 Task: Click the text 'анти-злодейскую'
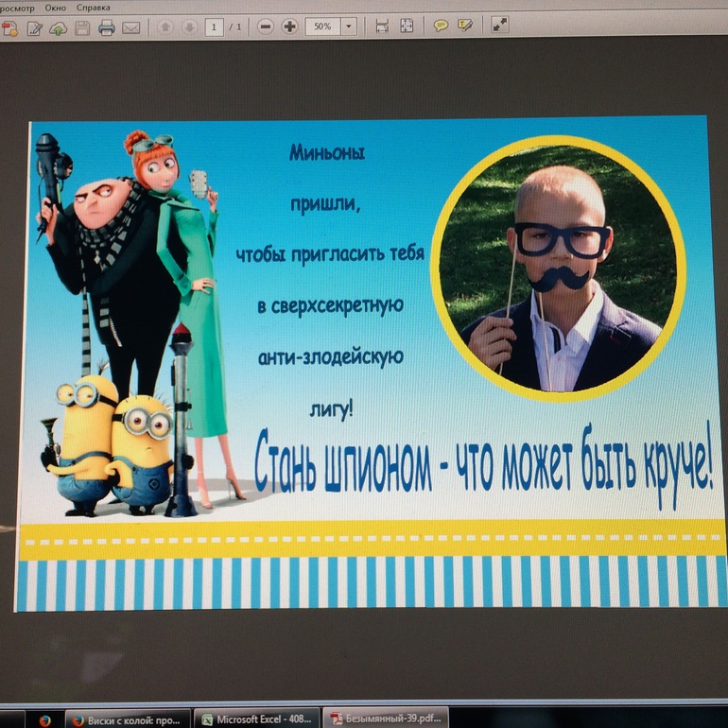click(x=331, y=357)
